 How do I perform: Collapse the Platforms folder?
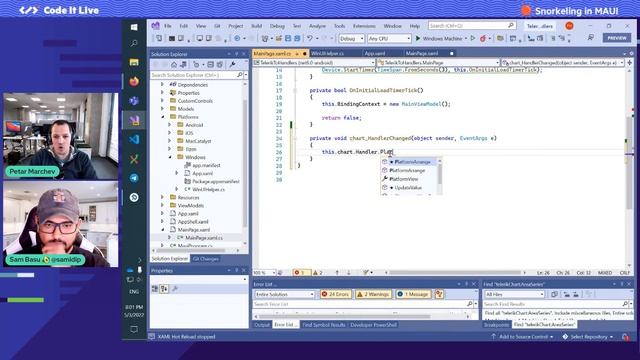[x=162, y=117]
